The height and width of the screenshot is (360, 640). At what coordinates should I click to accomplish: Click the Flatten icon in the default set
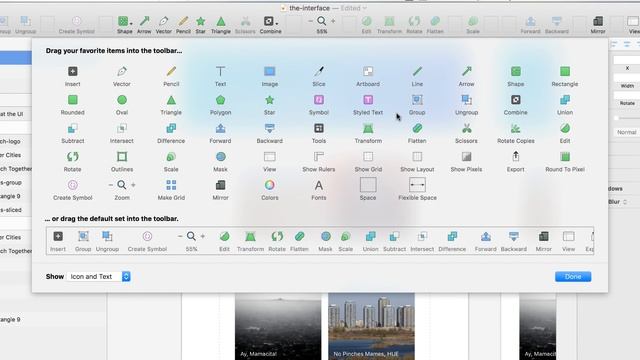tap(299, 236)
